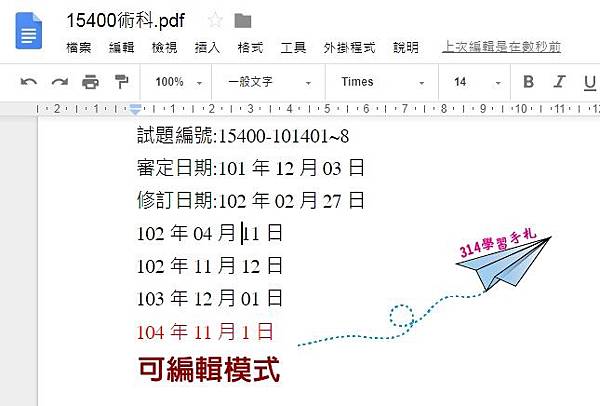The height and width of the screenshot is (406, 600).
Task: Click the line 審定日期:101 年 12 月 03 日
Action: 251,168
